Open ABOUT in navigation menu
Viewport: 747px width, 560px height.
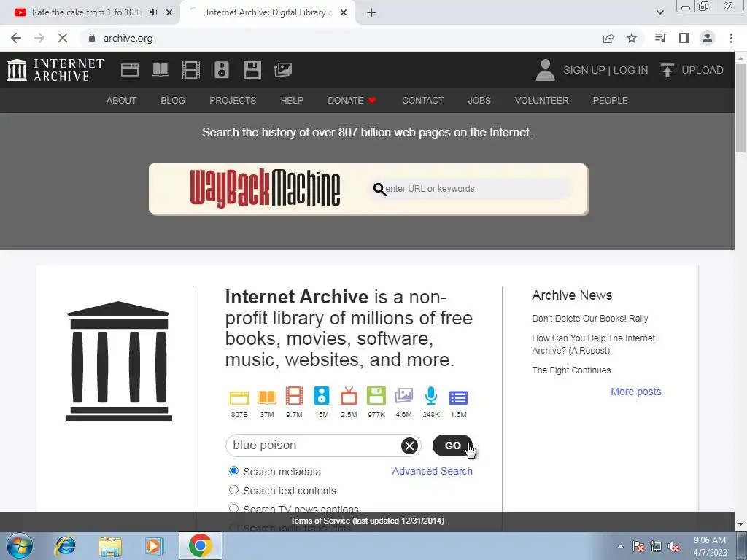(122, 101)
